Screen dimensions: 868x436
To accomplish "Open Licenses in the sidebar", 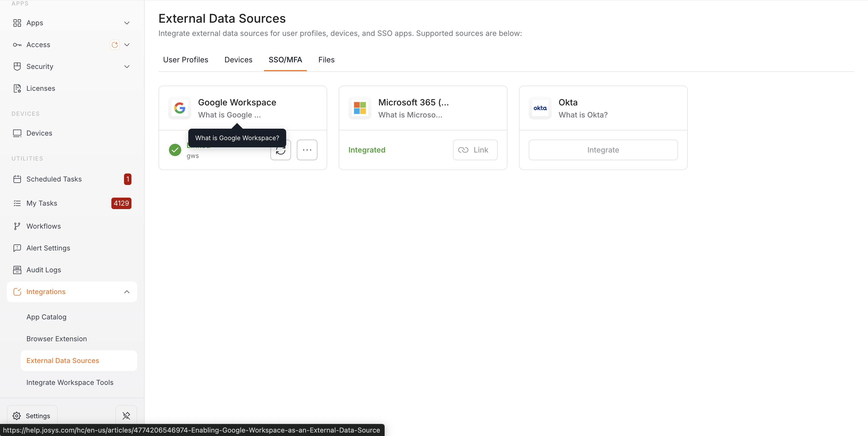I will point(72,88).
